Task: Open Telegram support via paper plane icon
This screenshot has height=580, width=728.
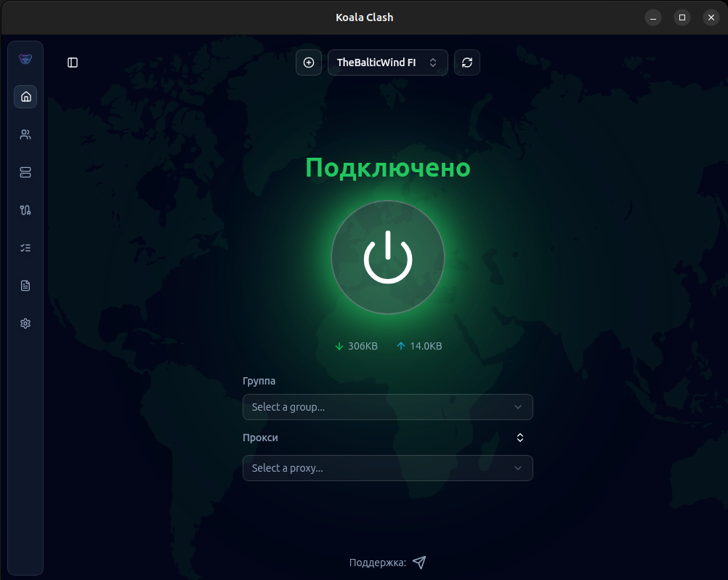Action: click(x=419, y=563)
